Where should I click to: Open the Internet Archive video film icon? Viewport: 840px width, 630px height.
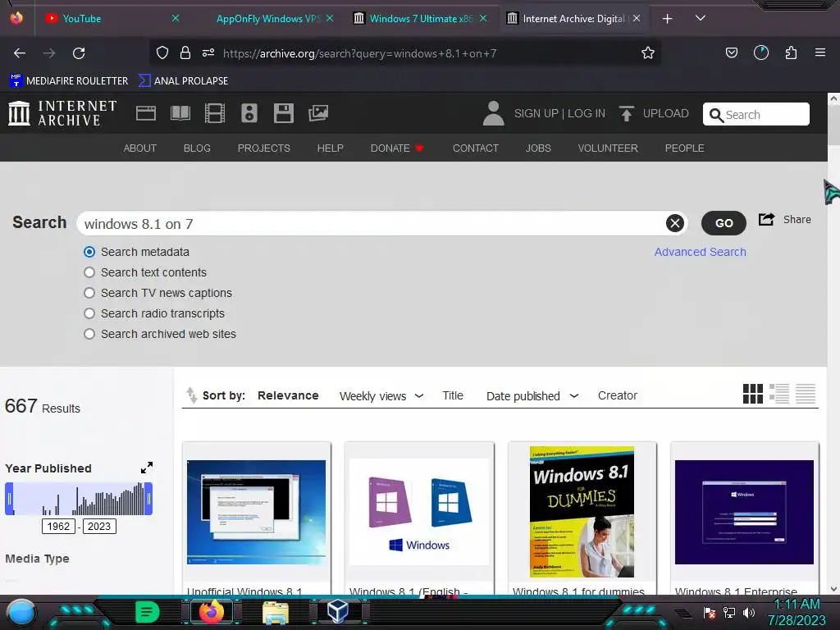pyautogui.click(x=215, y=113)
